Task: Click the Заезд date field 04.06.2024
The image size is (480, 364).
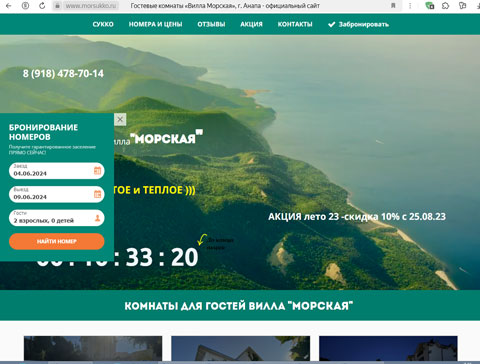Action: 57,171
